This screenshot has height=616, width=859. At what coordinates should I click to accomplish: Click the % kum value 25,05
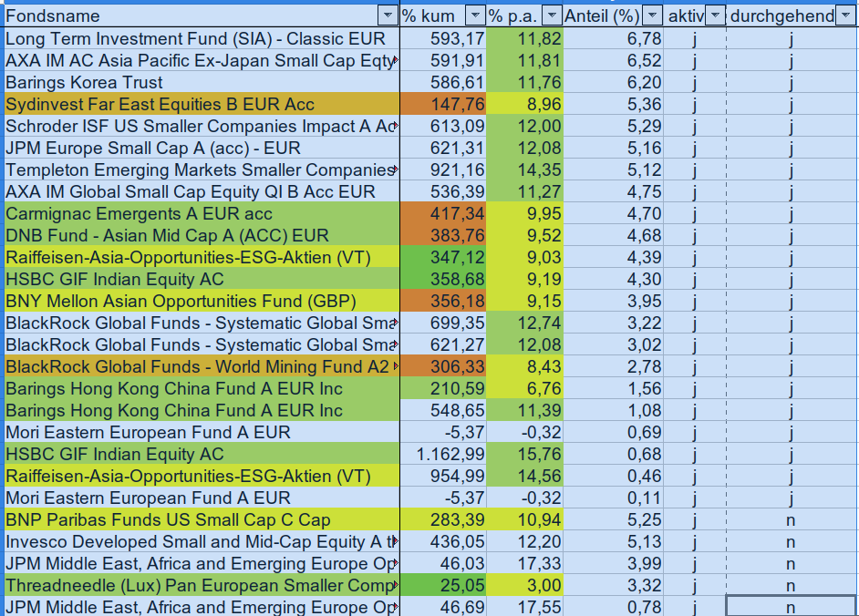click(x=443, y=585)
